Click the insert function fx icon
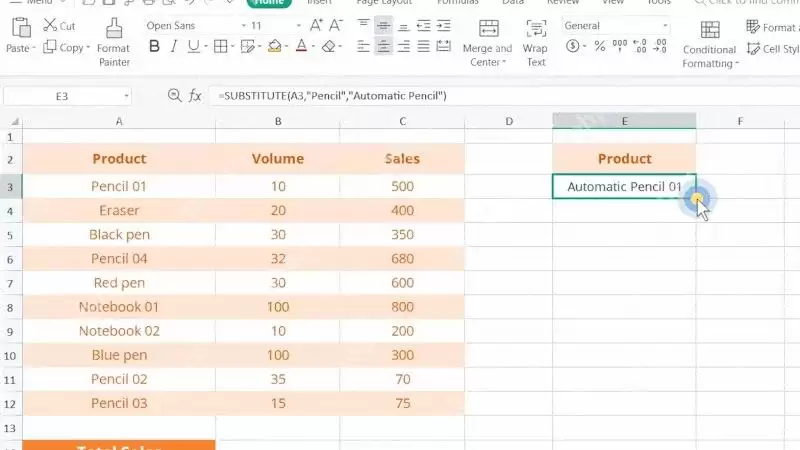800x450 pixels. 195,95
